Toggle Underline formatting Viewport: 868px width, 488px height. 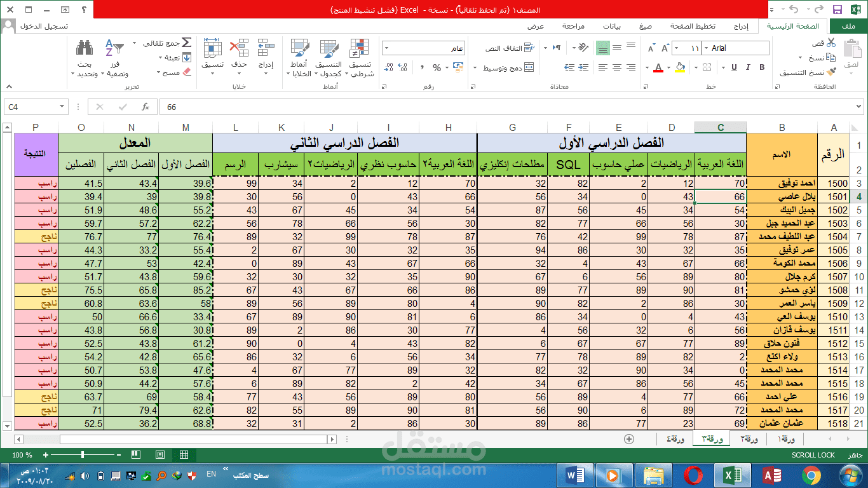[734, 67]
